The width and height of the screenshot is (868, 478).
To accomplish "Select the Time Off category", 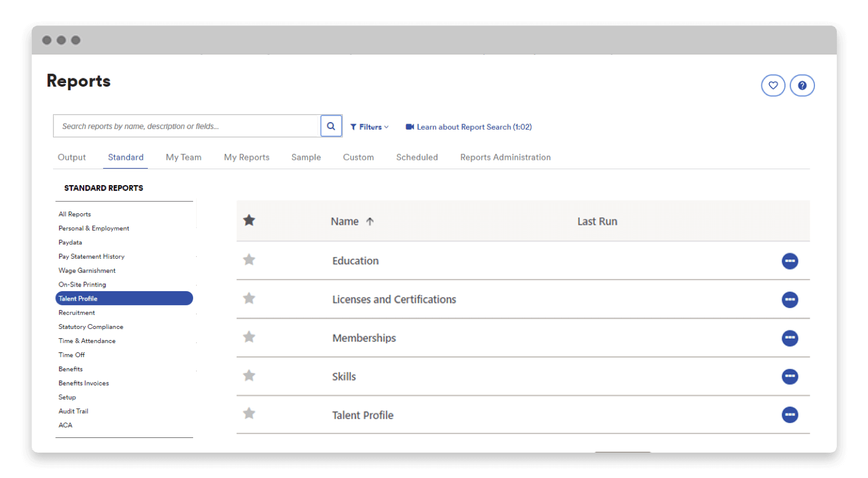I will point(72,355).
